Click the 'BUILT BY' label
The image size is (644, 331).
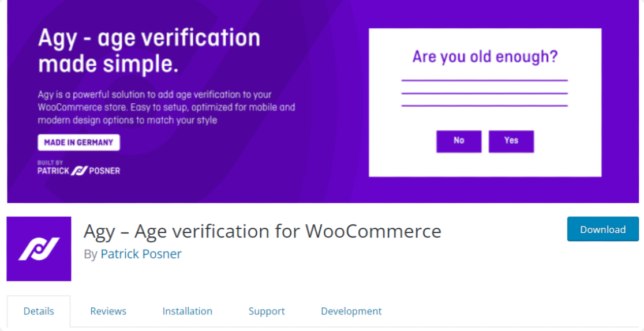point(50,162)
